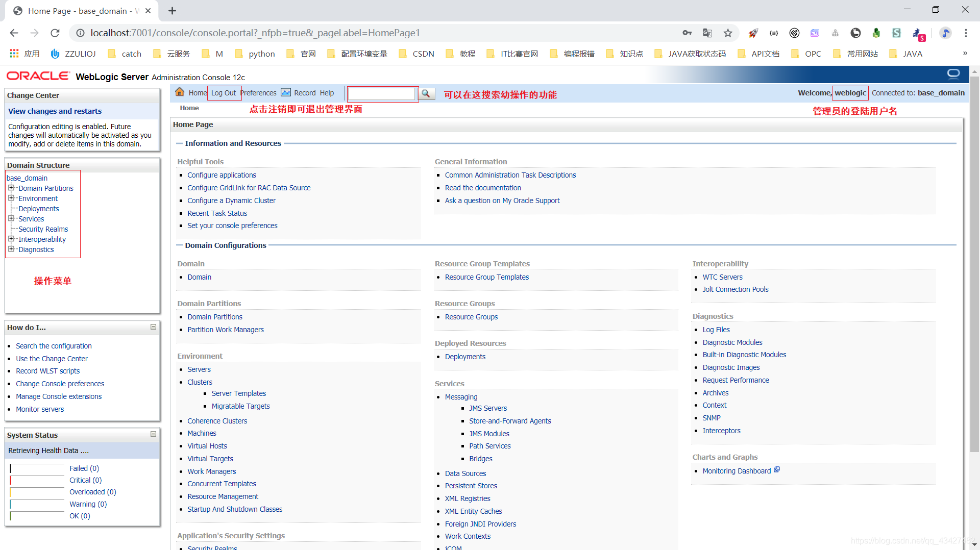Viewport: 980px width, 550px height.
Task: Open the Help menu item
Action: tap(327, 93)
